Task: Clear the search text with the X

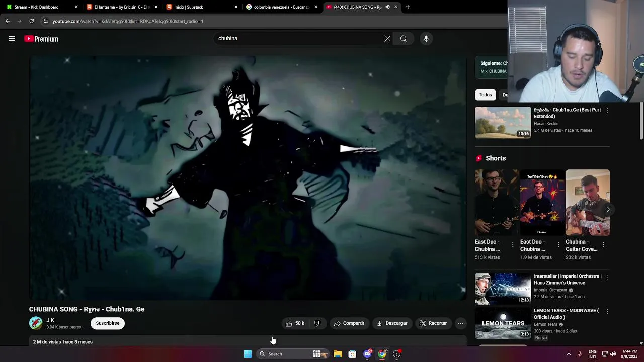Action: click(387, 39)
